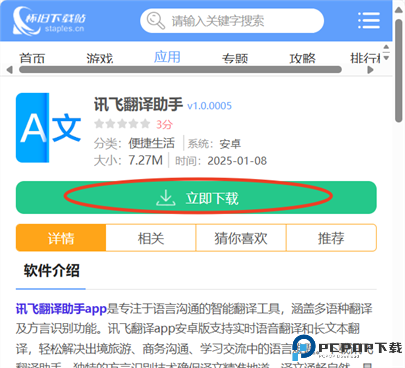The height and width of the screenshot is (368, 405).
Task: Open the 专题 nav item
Action: point(235,58)
